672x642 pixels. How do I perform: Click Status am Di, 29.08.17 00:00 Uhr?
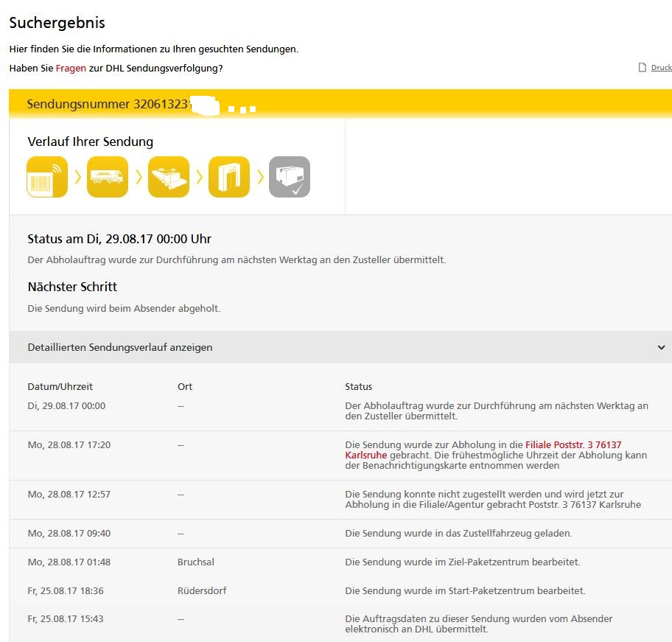pos(119,239)
